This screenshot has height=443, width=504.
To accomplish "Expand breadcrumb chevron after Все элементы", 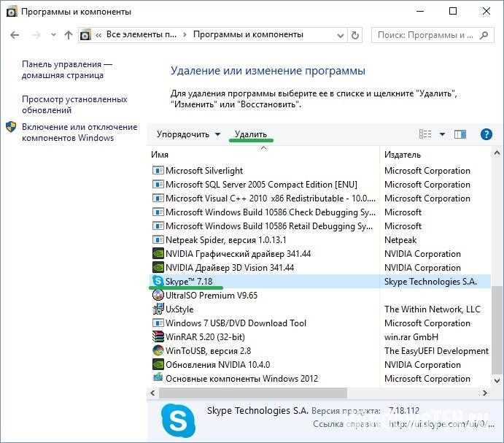I will click(x=185, y=35).
